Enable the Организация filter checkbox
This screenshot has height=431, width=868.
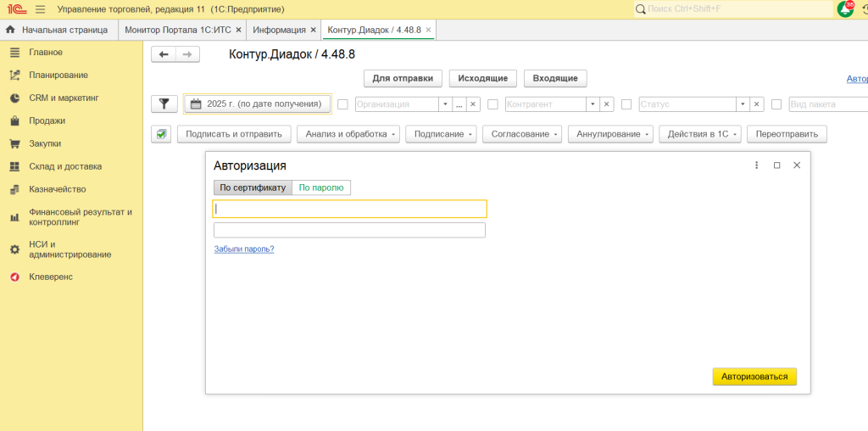pyautogui.click(x=343, y=104)
